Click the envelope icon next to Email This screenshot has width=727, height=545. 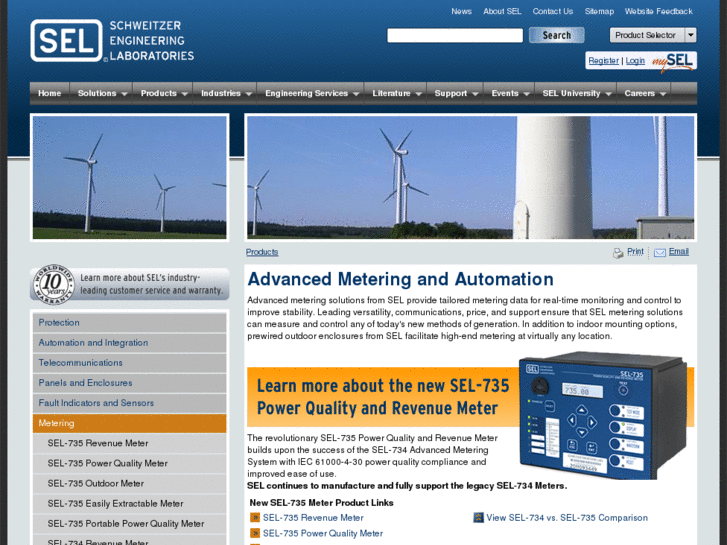[x=659, y=252]
